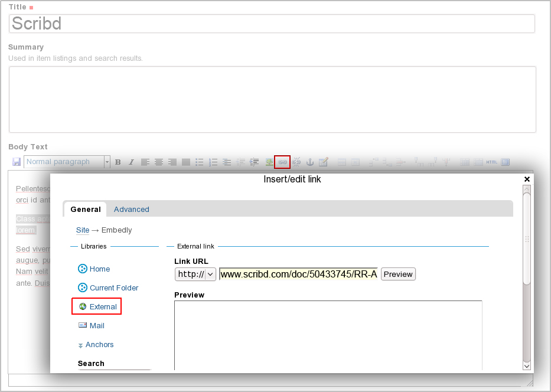The width and height of the screenshot is (551, 392).
Task: Click the insert link chain icon
Action: point(282,162)
